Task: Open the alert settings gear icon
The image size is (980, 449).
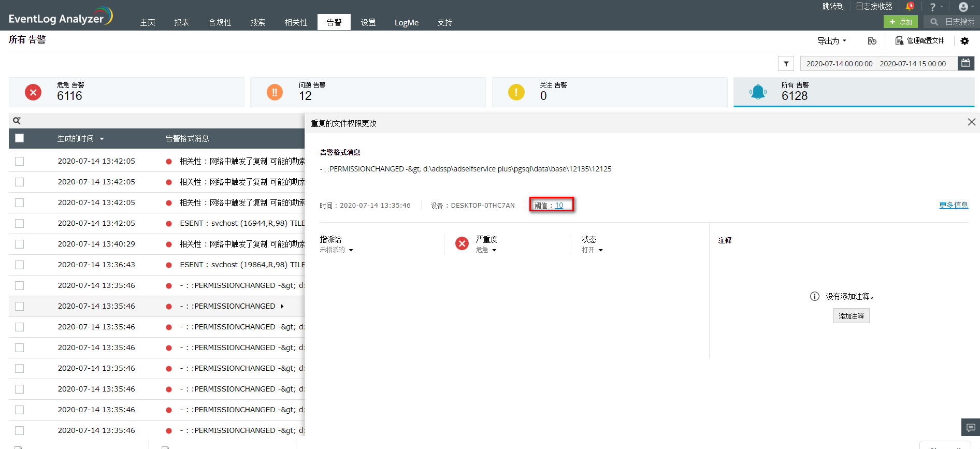Action: click(964, 41)
